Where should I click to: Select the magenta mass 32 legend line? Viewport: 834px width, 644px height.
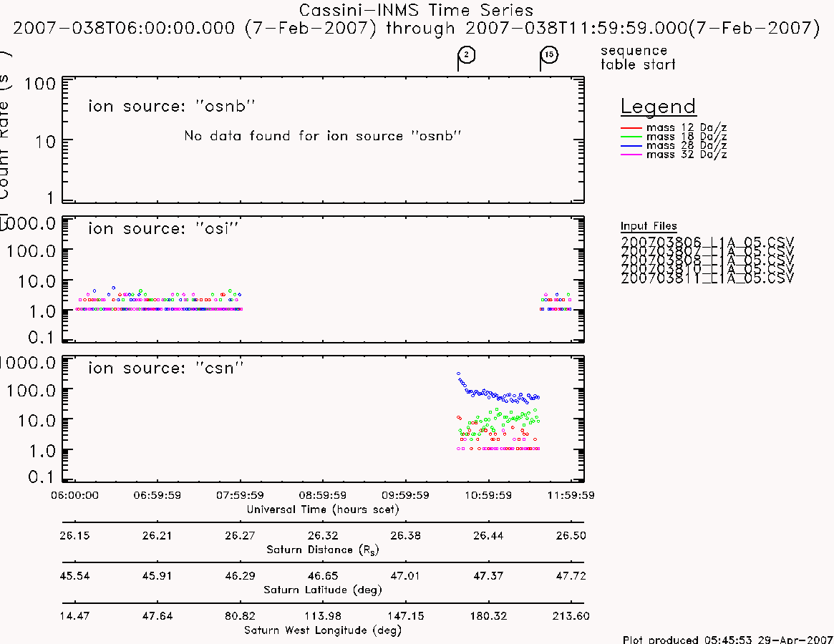(x=631, y=155)
